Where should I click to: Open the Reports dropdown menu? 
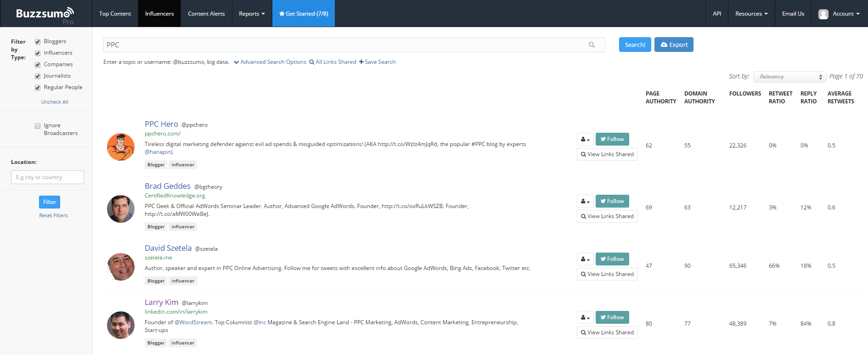252,14
